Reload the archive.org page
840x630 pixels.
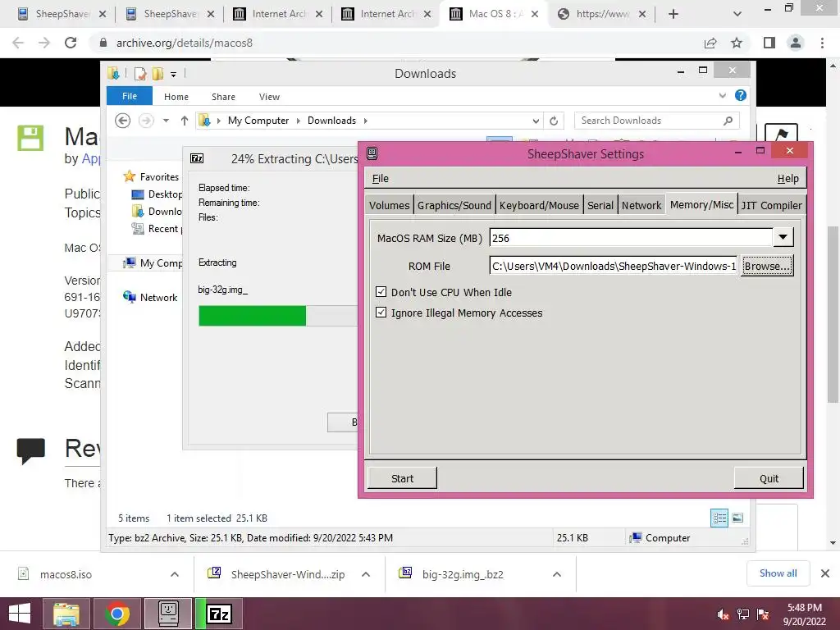(x=71, y=43)
